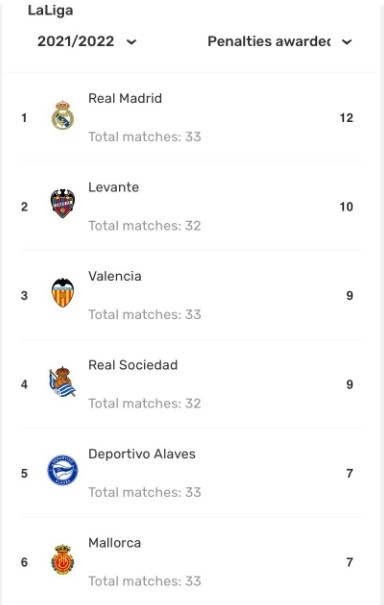This screenshot has width=384, height=605.
Task: Click the chevron beside Penalties awarded
Action: (x=347, y=42)
